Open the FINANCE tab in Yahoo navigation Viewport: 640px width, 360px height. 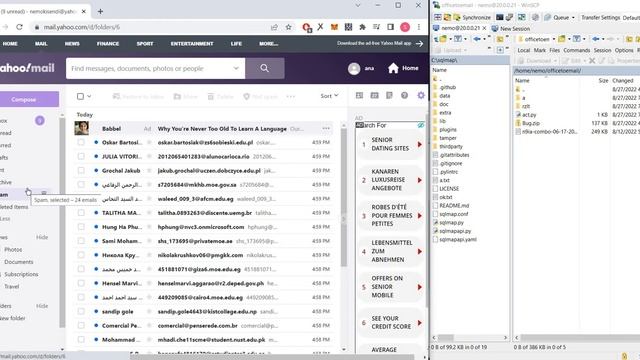click(108, 44)
